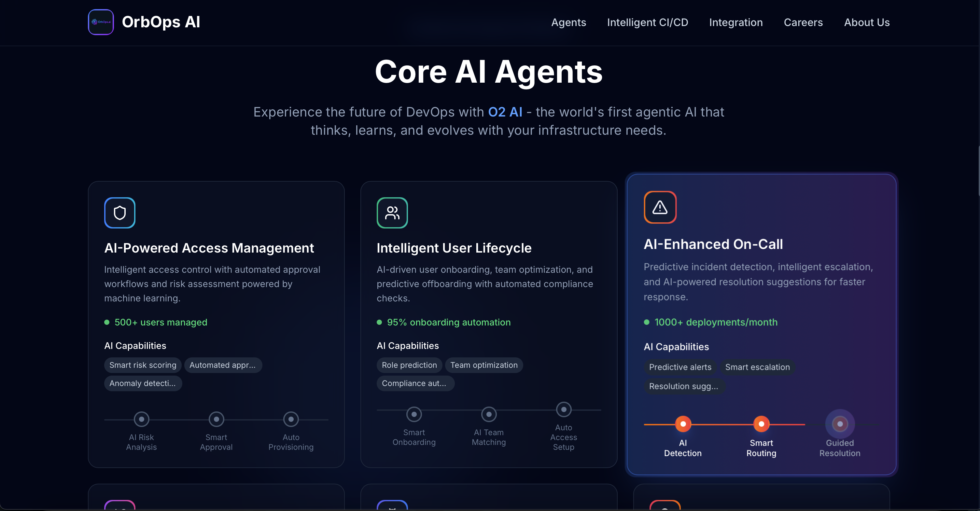Select the Auto Provisioning step marker
Screen dimensions: 980x511
tap(291, 419)
